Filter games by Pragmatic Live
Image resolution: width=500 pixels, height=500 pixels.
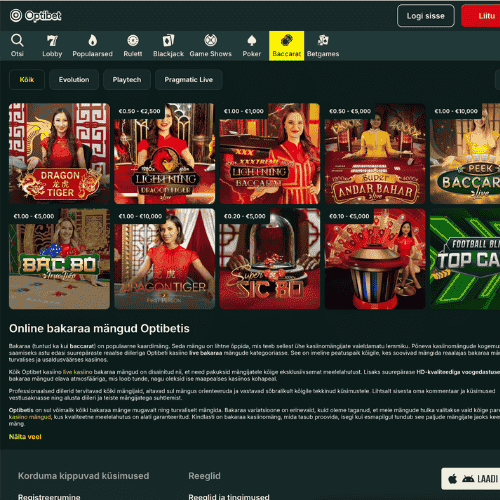click(x=189, y=80)
